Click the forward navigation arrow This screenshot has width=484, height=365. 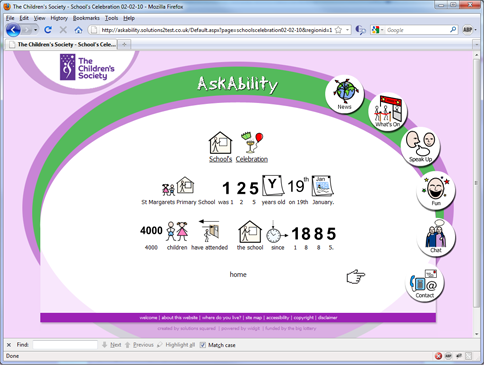(x=27, y=30)
